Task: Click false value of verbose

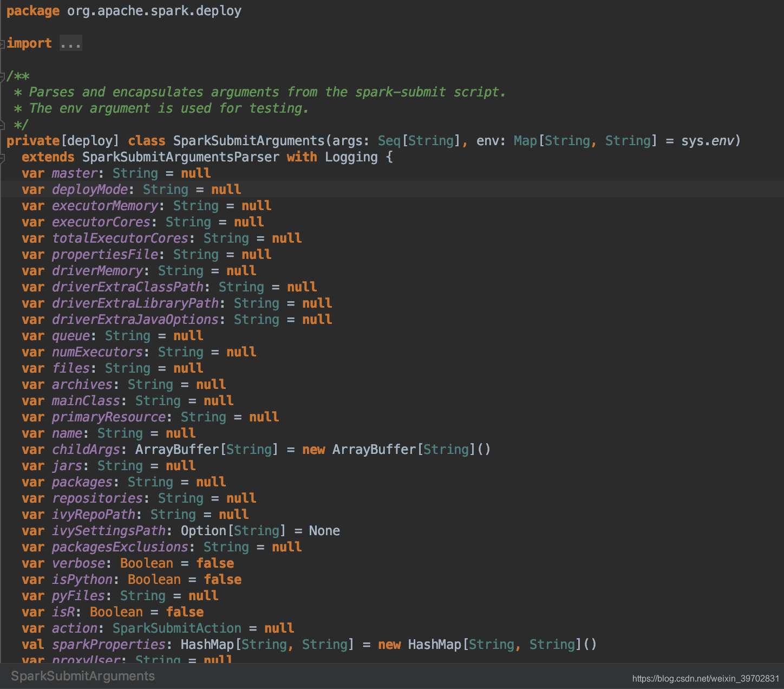Action: tap(215, 563)
